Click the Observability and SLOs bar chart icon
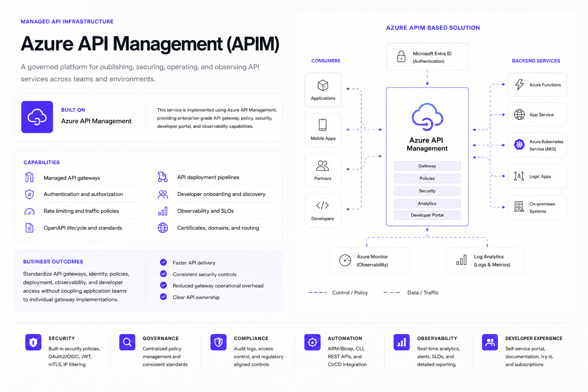The width and height of the screenshot is (588, 392). pyautogui.click(x=163, y=211)
